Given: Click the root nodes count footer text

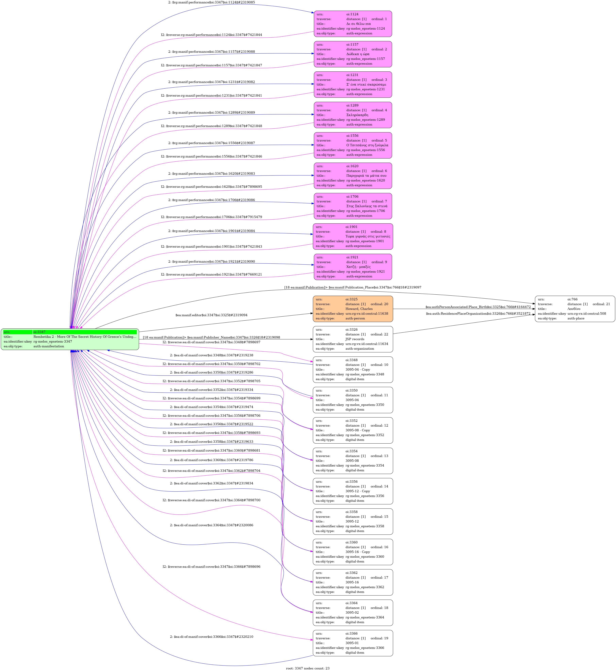Looking at the screenshot, I should point(308,668).
